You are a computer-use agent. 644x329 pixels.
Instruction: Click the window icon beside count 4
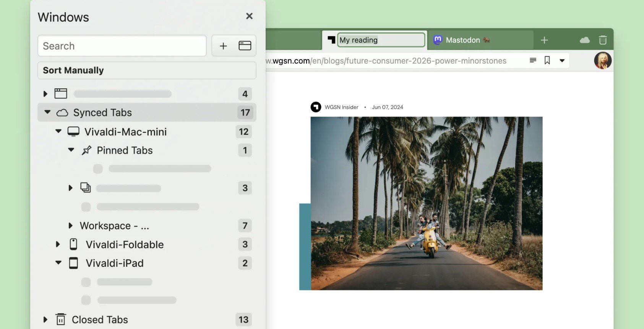click(x=61, y=94)
